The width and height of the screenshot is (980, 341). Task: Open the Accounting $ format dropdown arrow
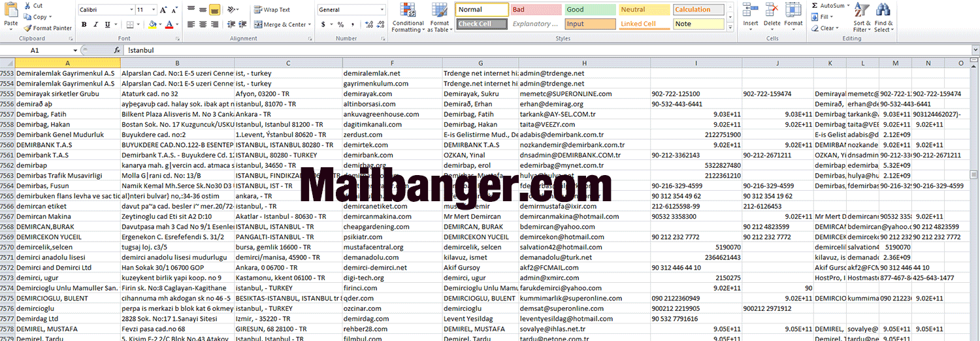pos(331,25)
